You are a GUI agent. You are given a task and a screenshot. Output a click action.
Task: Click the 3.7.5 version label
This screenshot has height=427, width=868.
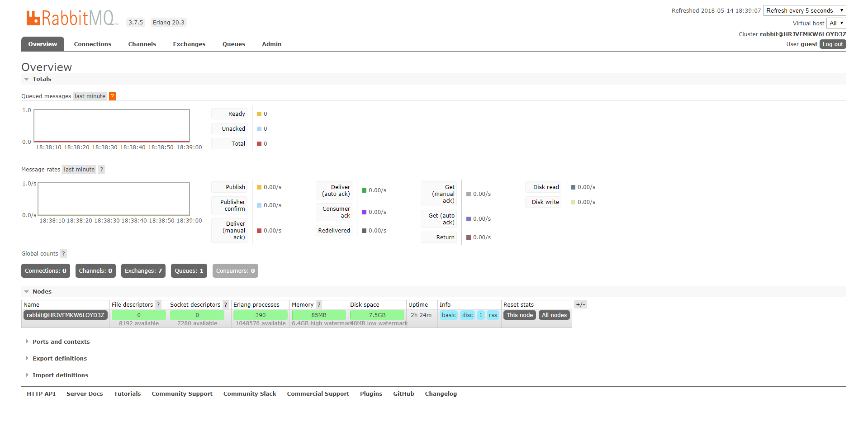point(136,22)
